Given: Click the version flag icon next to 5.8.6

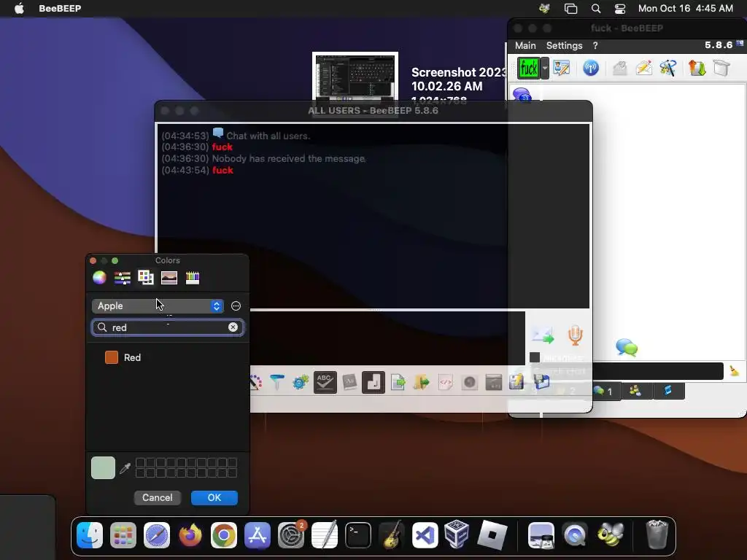Looking at the screenshot, I should coord(740,44).
